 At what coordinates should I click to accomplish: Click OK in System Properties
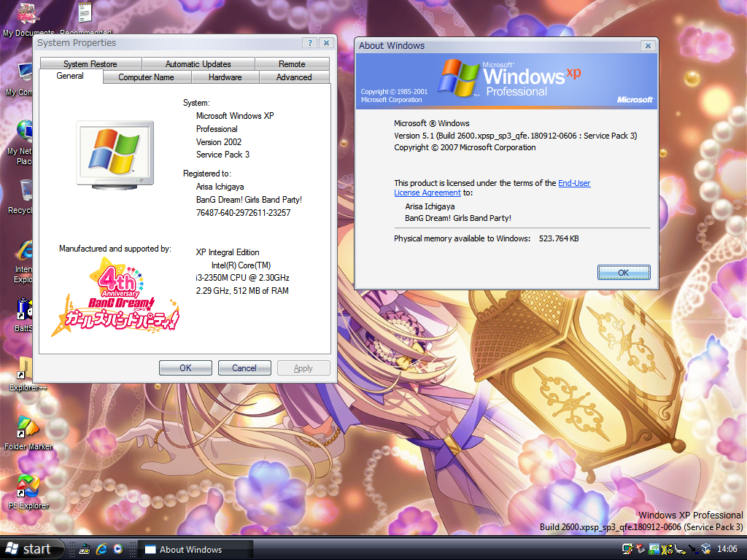pos(185,368)
